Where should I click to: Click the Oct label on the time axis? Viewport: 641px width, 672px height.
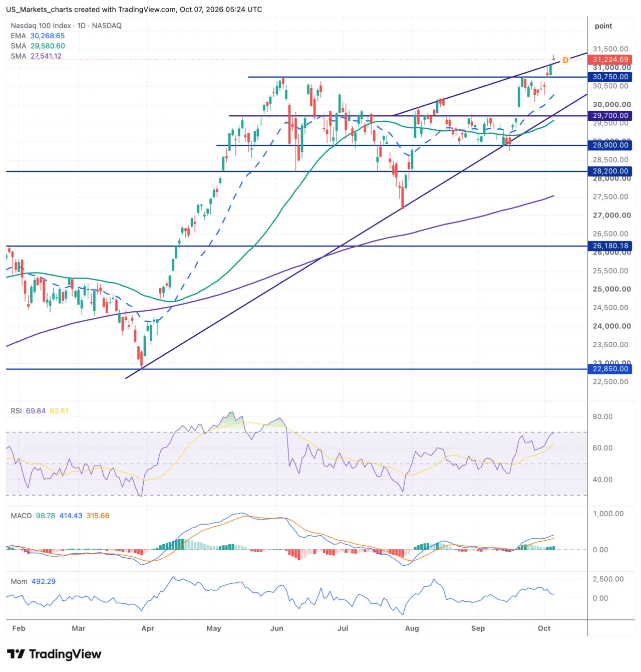[x=544, y=628]
